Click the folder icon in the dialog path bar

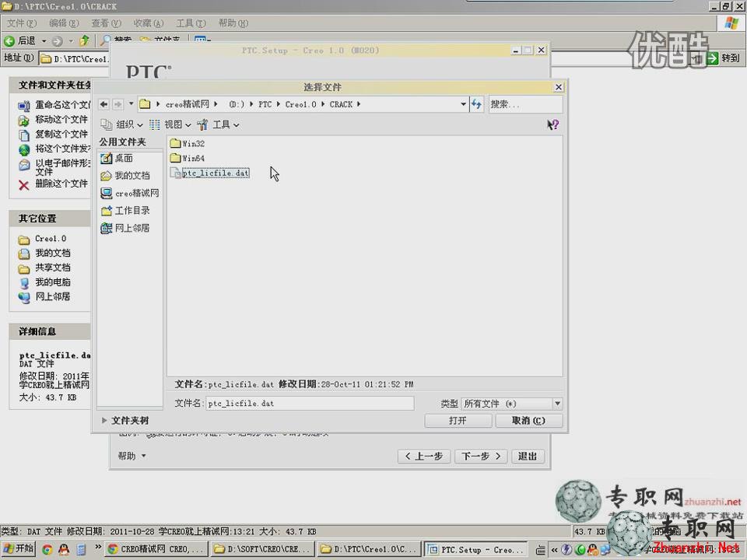[x=145, y=103]
